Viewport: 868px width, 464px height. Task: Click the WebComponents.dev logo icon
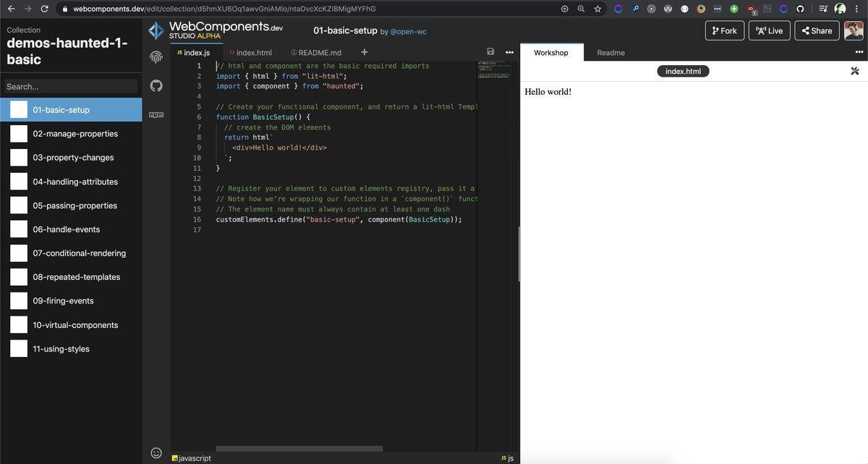156,30
